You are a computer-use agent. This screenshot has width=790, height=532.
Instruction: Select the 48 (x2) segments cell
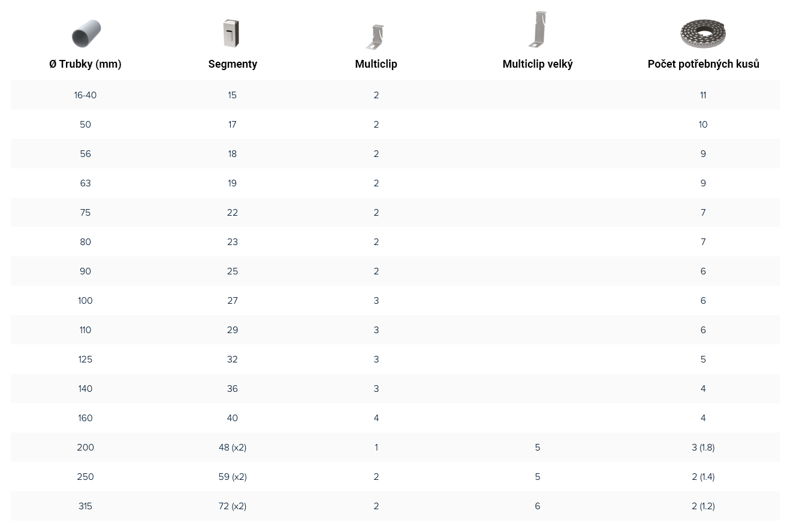pyautogui.click(x=233, y=448)
